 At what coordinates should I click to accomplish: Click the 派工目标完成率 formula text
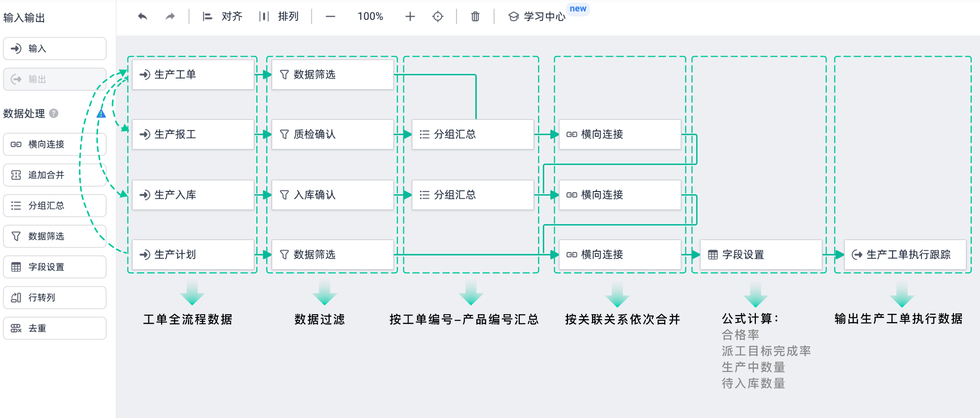point(766,351)
